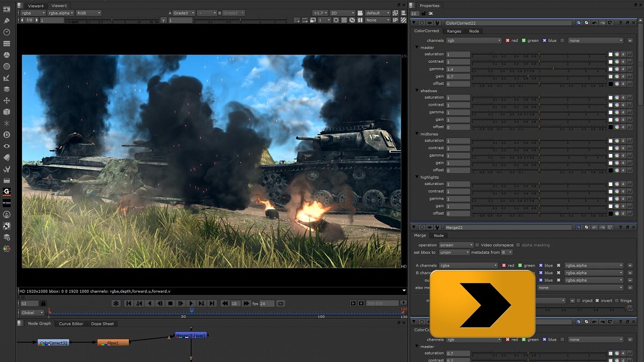Open the 'set bbox to' union dropdown

click(x=454, y=252)
